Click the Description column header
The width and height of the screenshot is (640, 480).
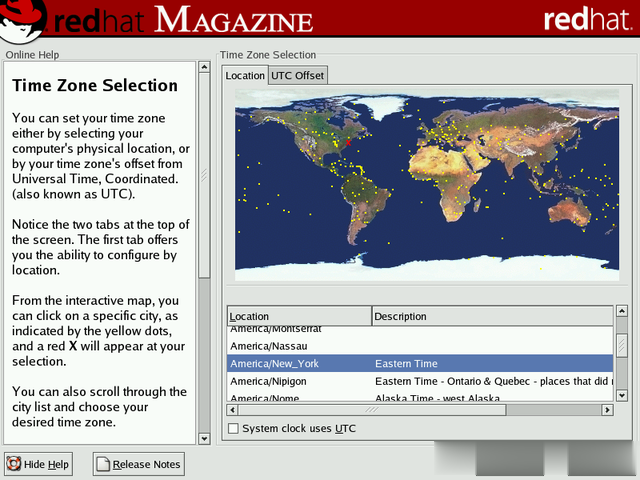[x=492, y=316]
